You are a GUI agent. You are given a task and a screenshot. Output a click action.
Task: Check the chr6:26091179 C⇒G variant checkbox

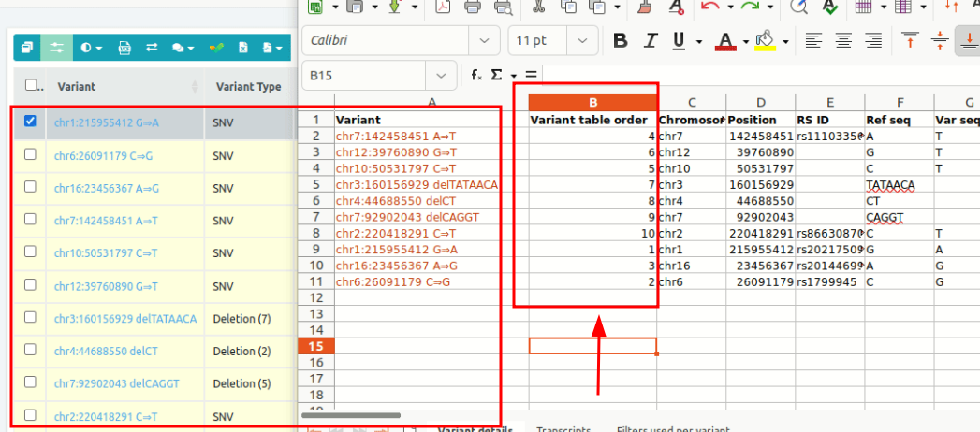click(x=30, y=154)
